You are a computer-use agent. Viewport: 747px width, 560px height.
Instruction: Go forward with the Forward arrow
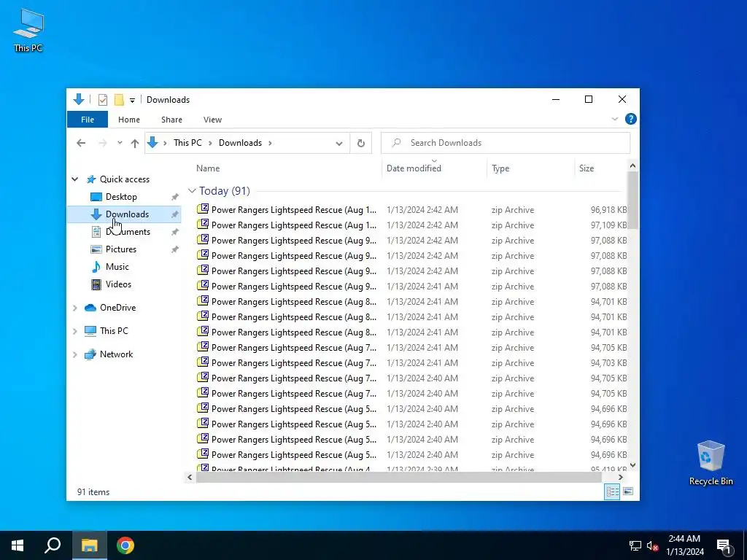point(102,143)
